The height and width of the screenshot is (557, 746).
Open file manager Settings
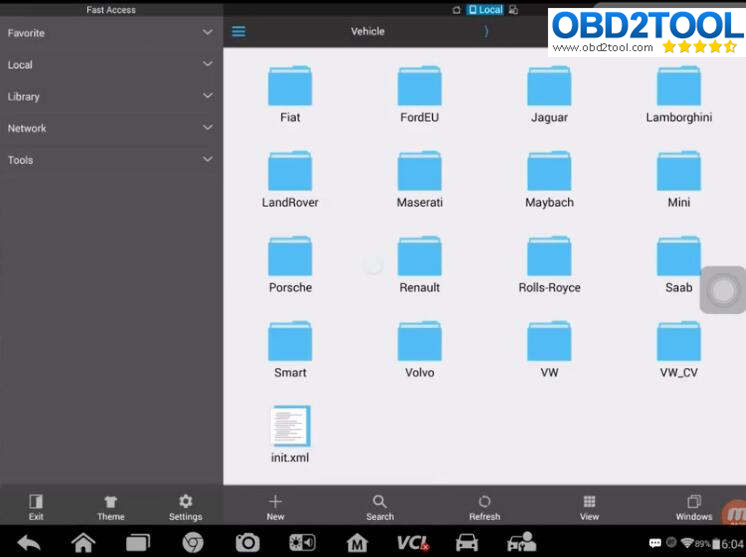(186, 507)
